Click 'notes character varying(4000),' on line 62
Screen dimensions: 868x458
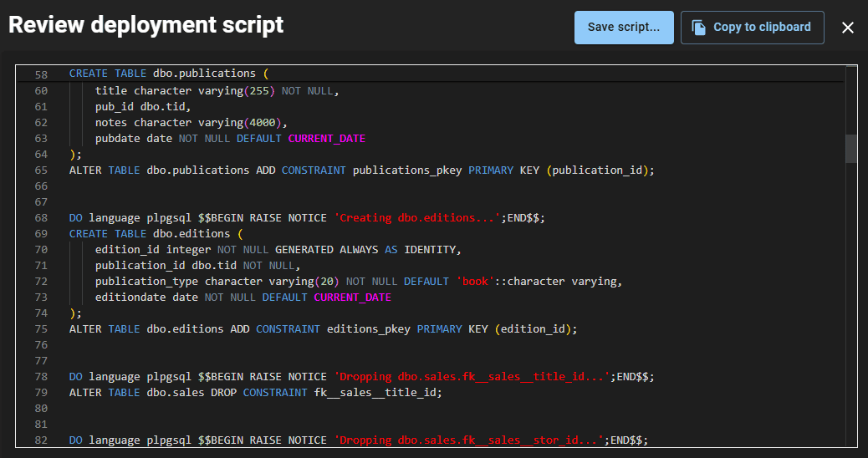click(191, 123)
